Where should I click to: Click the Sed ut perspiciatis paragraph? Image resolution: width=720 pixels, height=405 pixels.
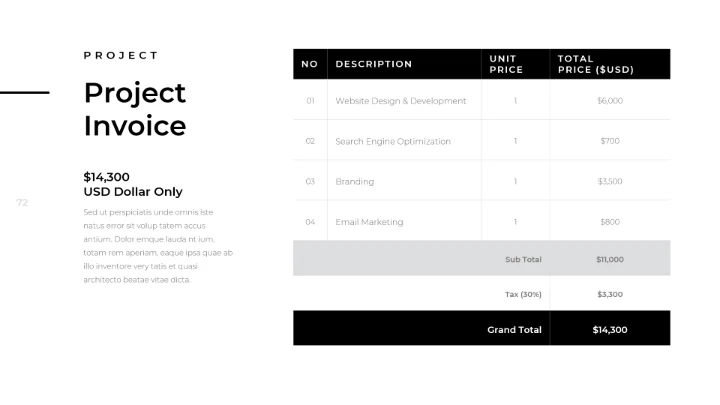[x=158, y=246]
